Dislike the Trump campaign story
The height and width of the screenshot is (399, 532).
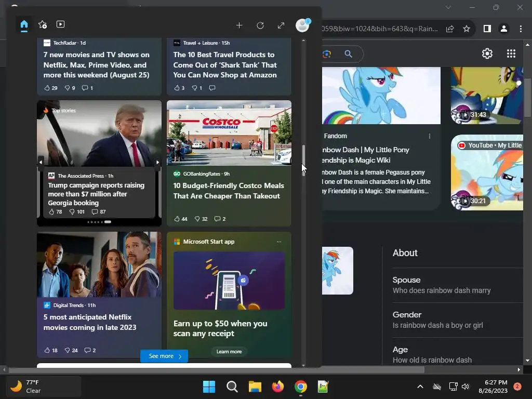click(77, 212)
